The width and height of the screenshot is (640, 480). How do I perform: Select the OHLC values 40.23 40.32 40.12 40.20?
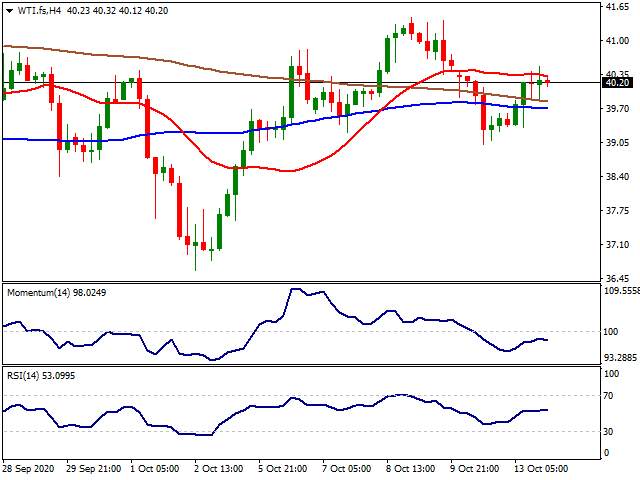(118, 11)
